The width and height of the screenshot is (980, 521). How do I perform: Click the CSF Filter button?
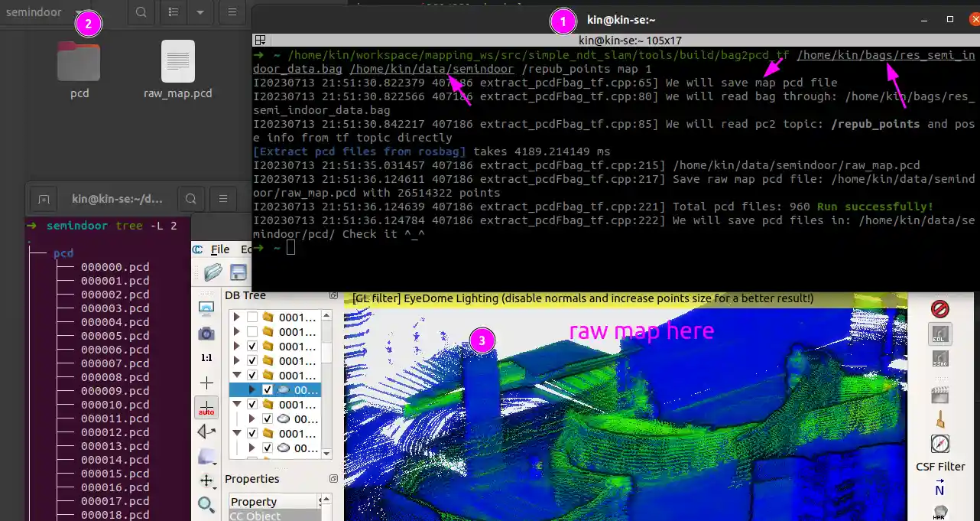(x=939, y=466)
